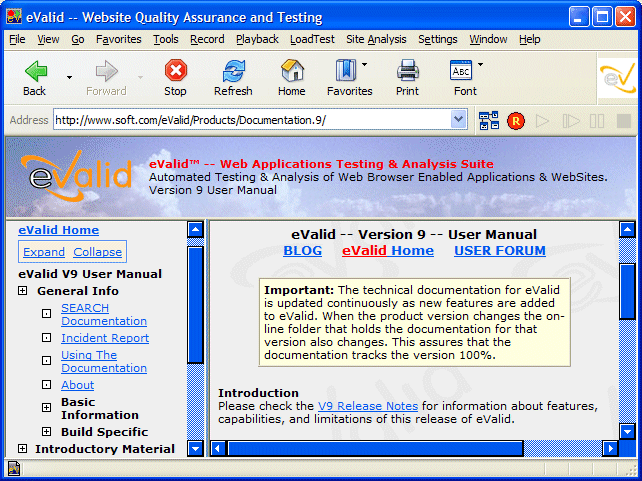
Task: Click the status bar document icon
Action: pos(14,468)
